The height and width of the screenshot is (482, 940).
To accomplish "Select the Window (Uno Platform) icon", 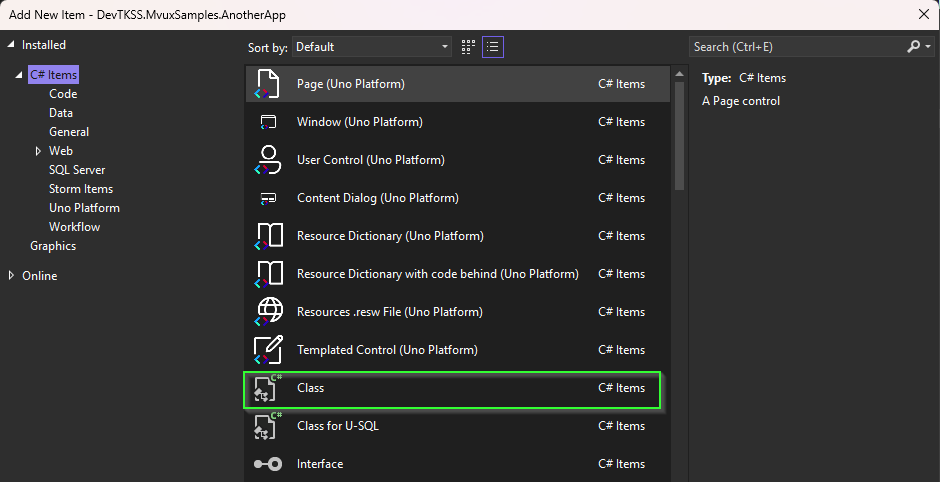I will tap(268, 122).
